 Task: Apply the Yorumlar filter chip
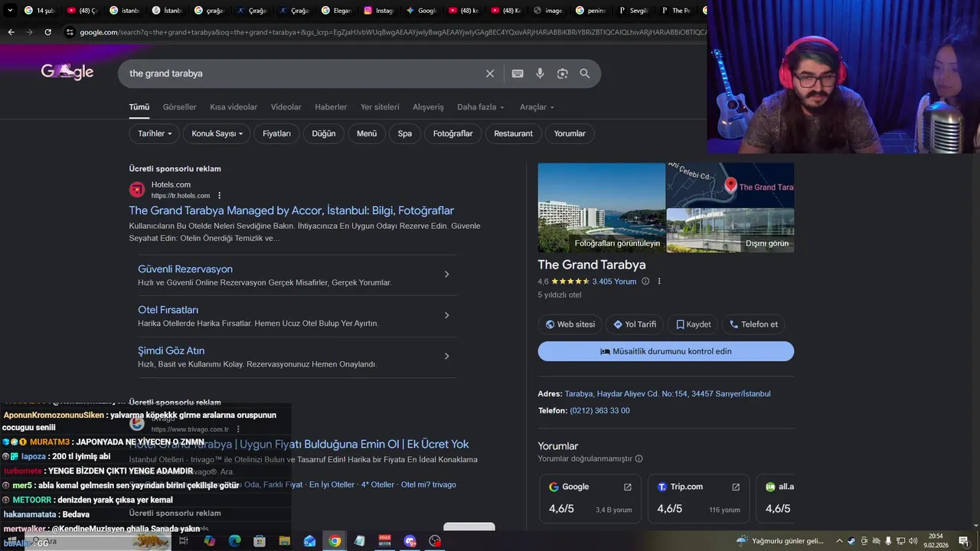tap(570, 134)
